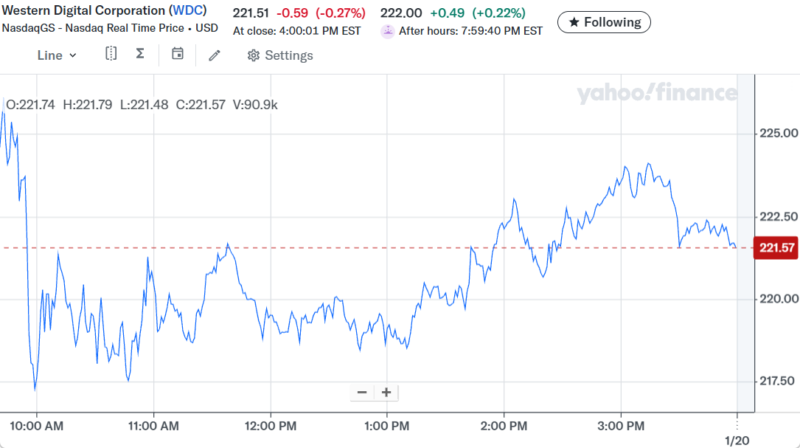
Task: Click the 10:00 AM time axis label
Action: coord(38,423)
